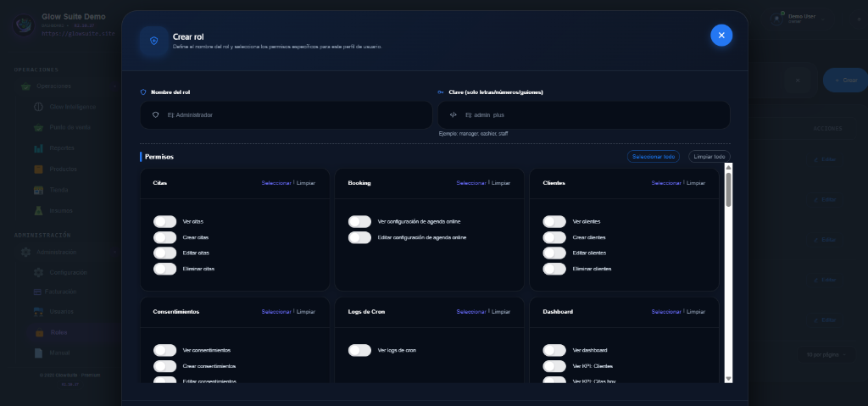Click Reportes bar chart icon
The height and width of the screenshot is (406, 868).
coord(38,148)
